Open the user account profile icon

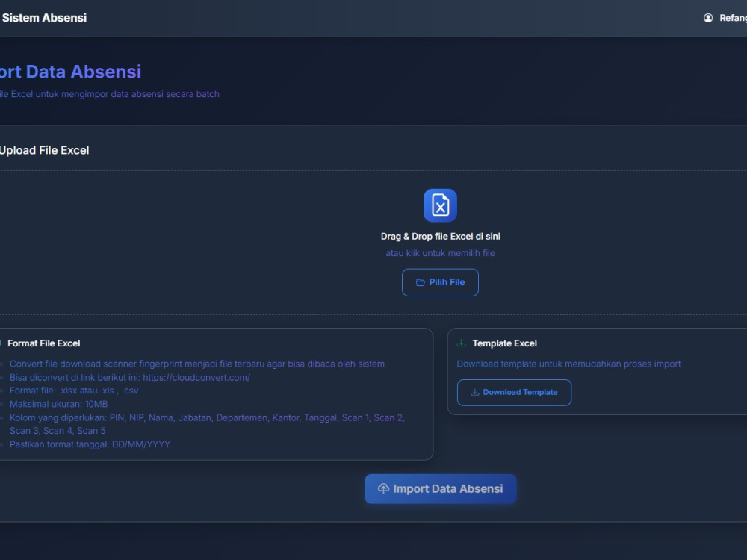(708, 18)
